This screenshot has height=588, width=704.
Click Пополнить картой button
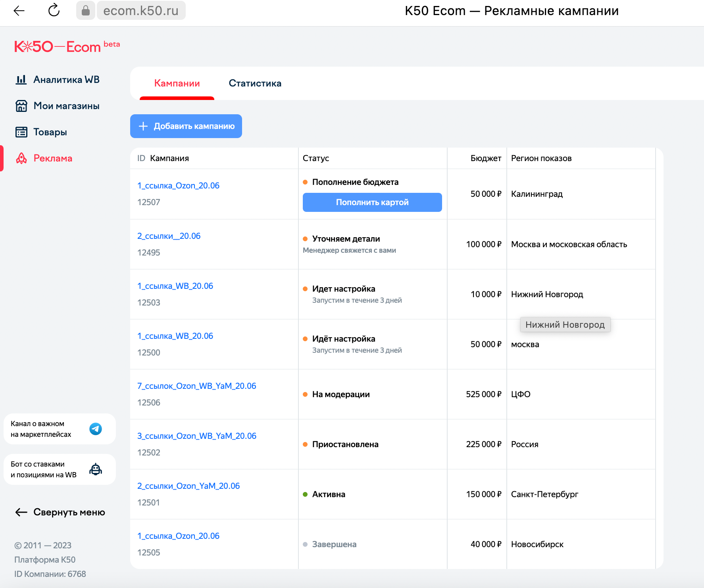pyautogui.click(x=372, y=202)
